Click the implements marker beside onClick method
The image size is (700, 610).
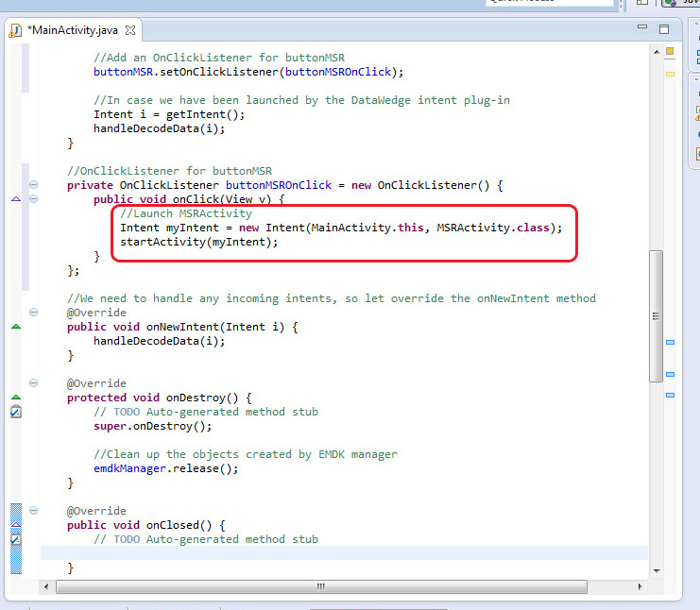[x=15, y=199]
